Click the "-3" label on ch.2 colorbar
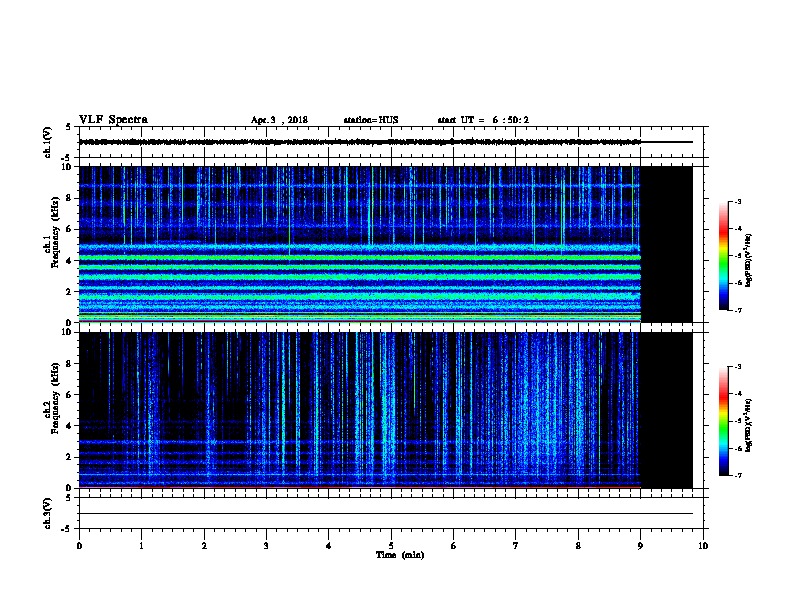 [x=737, y=367]
